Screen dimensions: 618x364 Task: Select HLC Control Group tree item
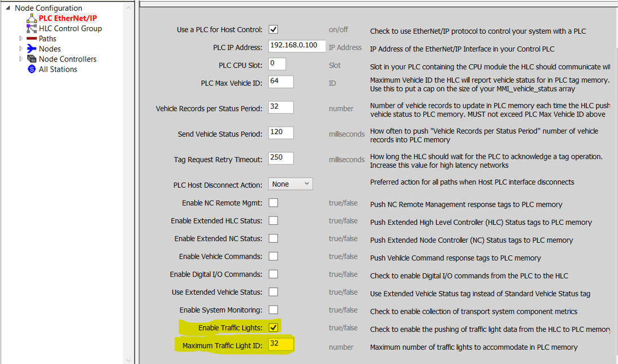pos(70,29)
